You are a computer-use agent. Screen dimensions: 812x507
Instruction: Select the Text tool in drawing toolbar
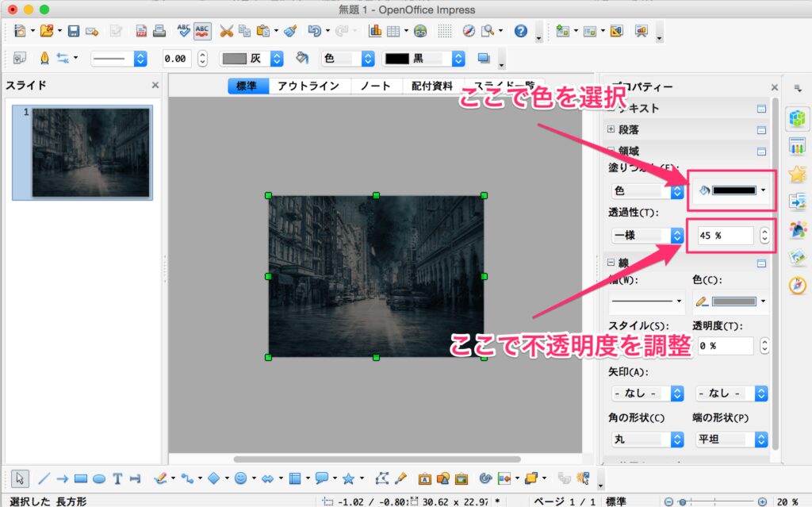pos(117,478)
